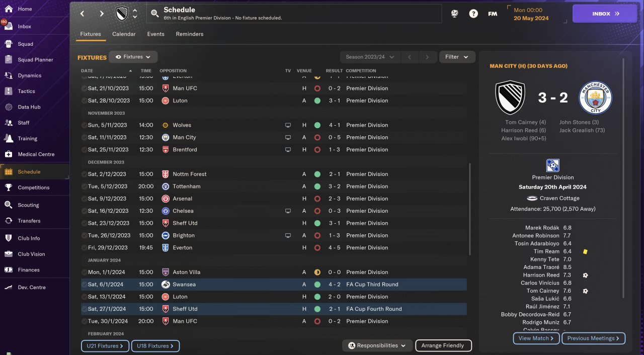The image size is (644, 355).
Task: Open the Filter dropdown
Action: [457, 57]
